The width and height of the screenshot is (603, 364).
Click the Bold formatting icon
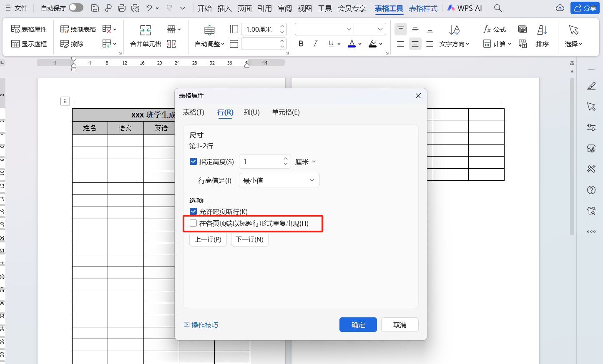click(x=301, y=44)
